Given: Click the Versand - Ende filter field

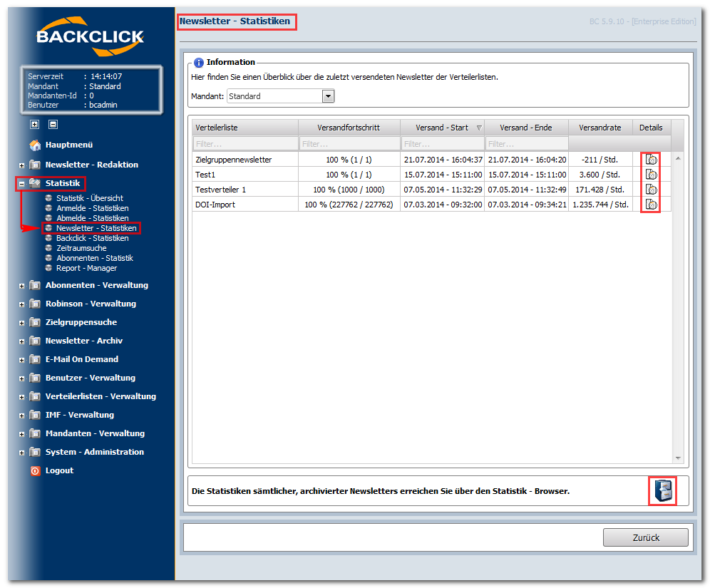Looking at the screenshot, I should (x=526, y=143).
